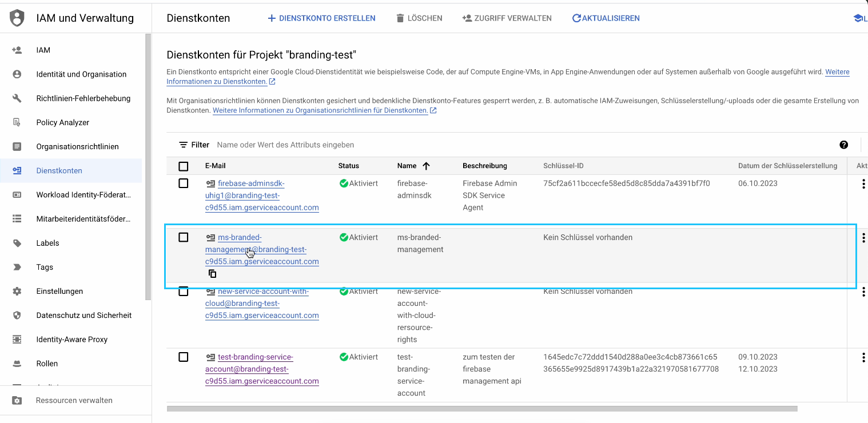Click the Ressourcen verwalten icon
Viewport: 868px width, 423px height.
(17, 400)
